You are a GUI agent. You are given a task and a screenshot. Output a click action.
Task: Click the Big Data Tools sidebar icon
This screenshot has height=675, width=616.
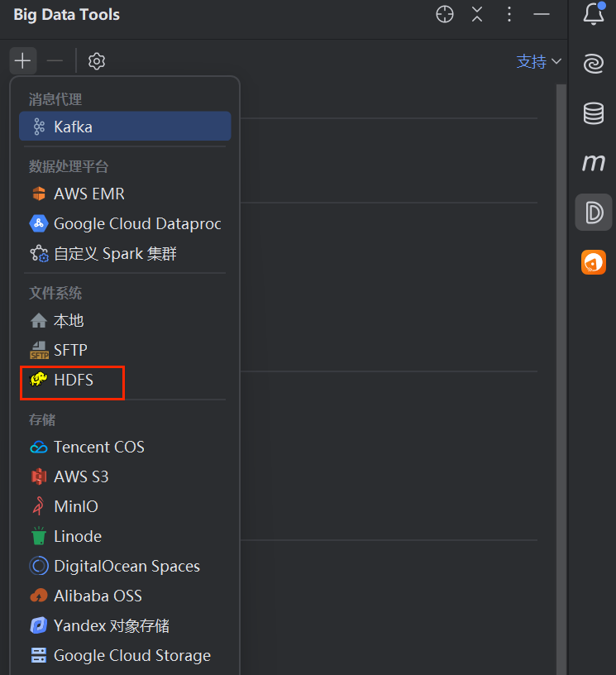tap(593, 213)
